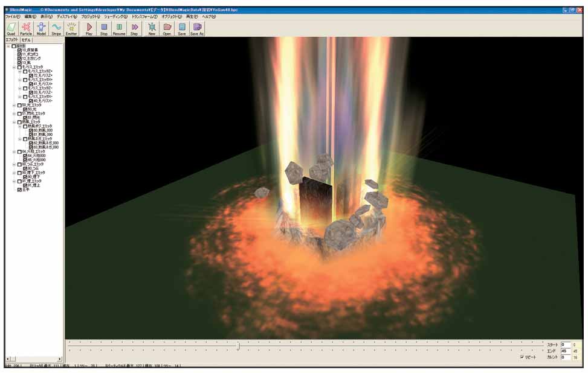The image size is (588, 373).
Task: Open the ファイル(F) menu
Action: click(x=12, y=16)
